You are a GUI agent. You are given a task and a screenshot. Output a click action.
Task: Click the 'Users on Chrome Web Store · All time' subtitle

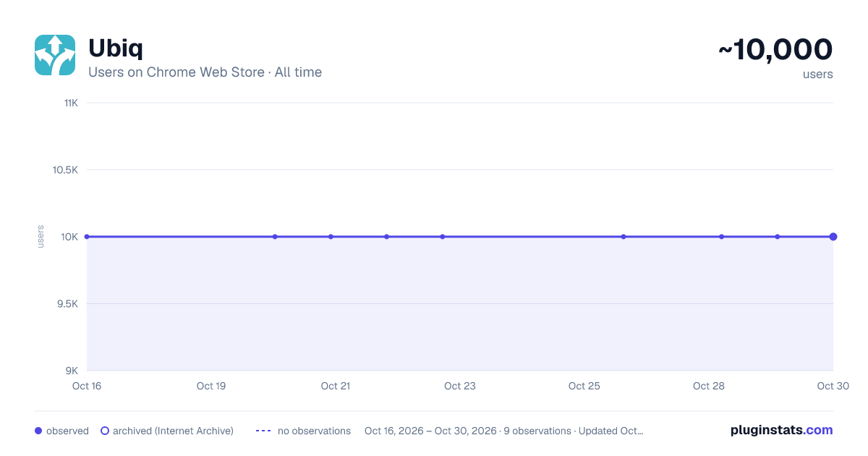click(x=205, y=72)
